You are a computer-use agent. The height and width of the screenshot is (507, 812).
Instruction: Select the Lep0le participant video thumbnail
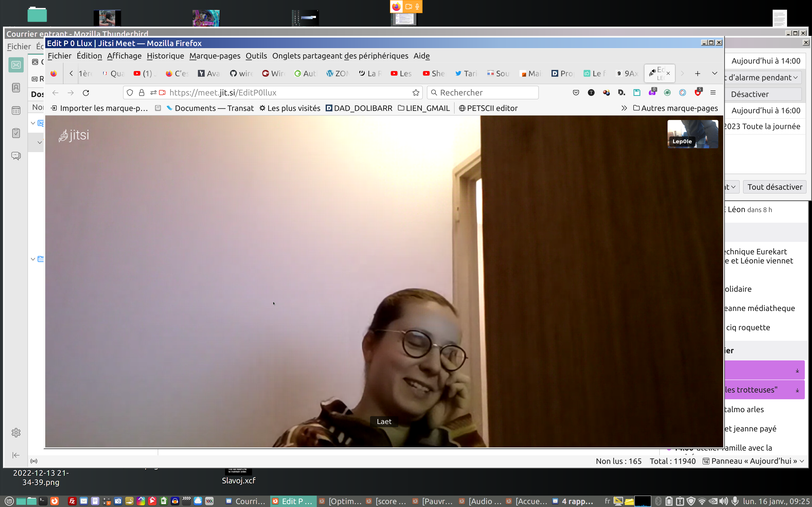[693, 134]
